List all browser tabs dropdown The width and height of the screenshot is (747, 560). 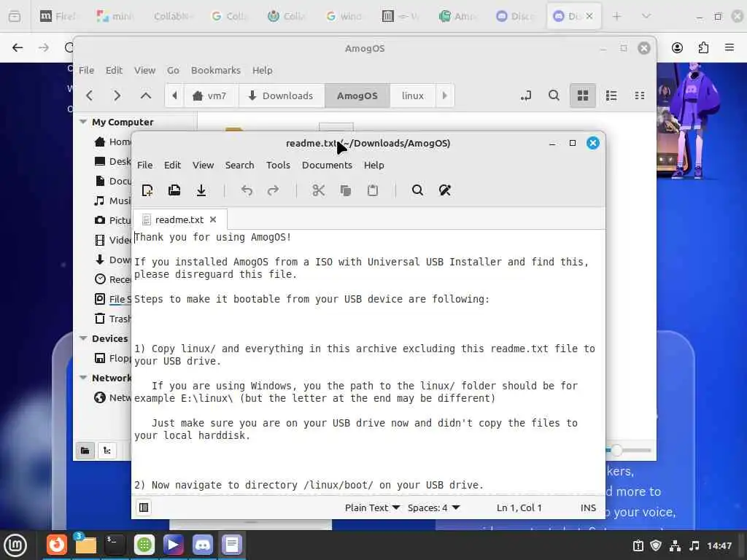point(646,16)
